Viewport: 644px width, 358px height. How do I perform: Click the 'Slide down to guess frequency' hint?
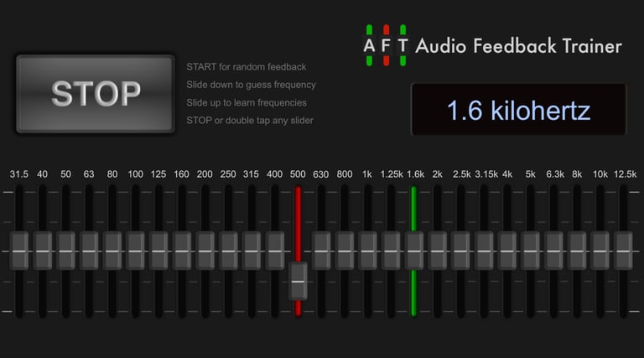251,85
